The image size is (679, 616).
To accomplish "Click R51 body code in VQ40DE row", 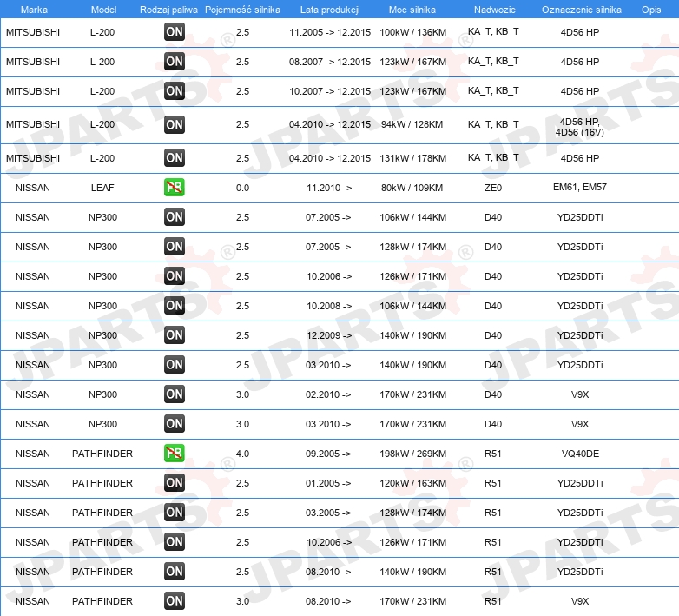I will 493,454.
